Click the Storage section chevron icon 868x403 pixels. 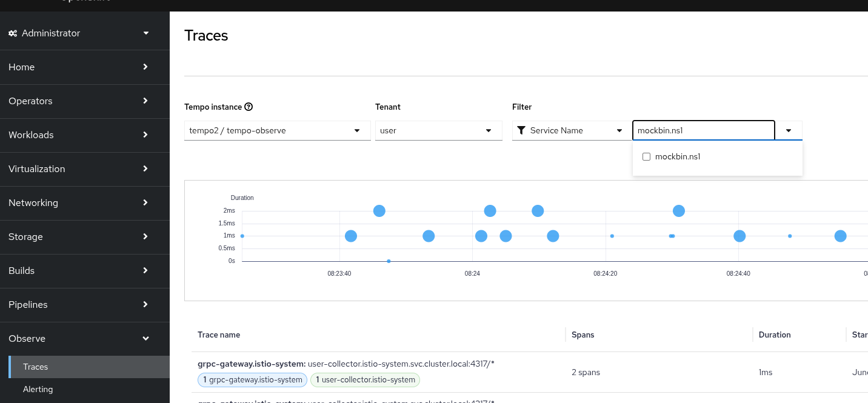pos(145,236)
